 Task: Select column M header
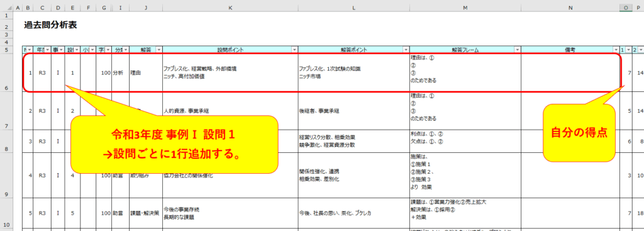pyautogui.click(x=465, y=8)
